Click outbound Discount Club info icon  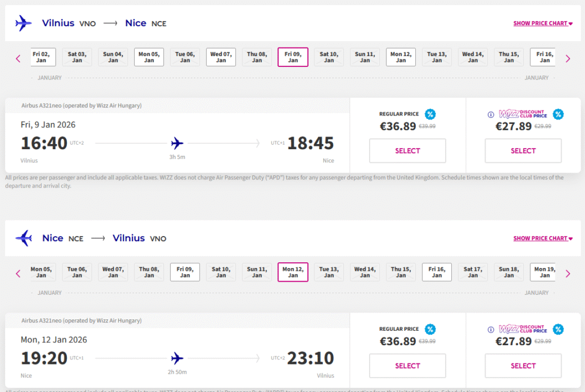pos(491,114)
